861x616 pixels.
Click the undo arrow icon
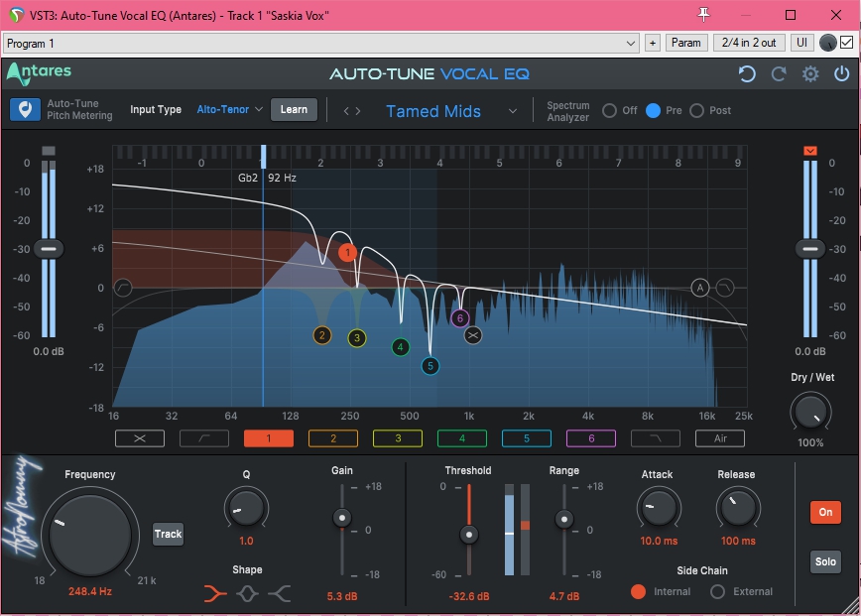pyautogui.click(x=747, y=73)
